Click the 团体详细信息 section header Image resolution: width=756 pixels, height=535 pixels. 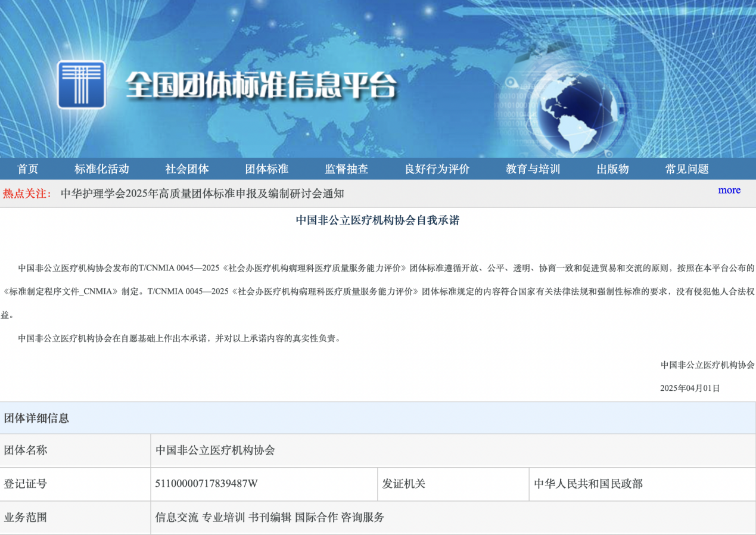point(37,418)
